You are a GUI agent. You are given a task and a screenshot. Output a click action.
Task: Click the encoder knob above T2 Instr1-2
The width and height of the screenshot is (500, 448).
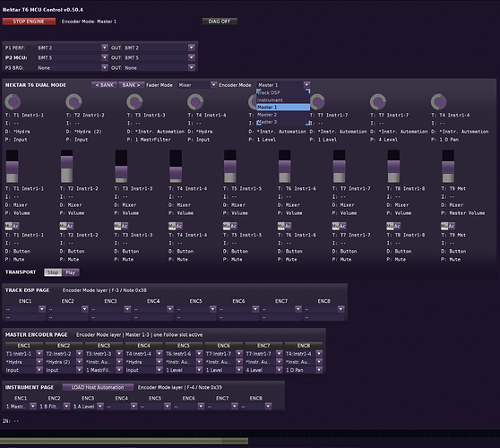[73, 102]
